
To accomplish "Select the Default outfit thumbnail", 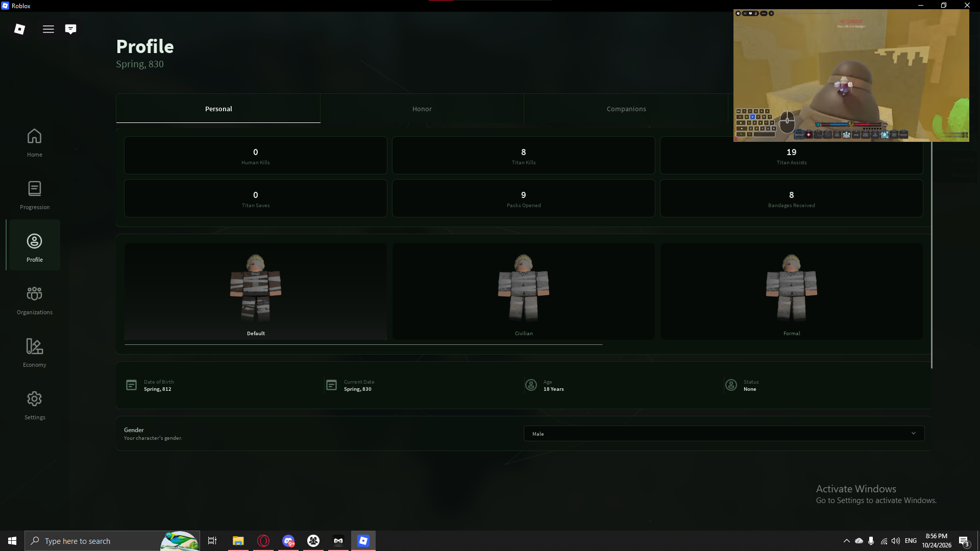I will click(256, 291).
